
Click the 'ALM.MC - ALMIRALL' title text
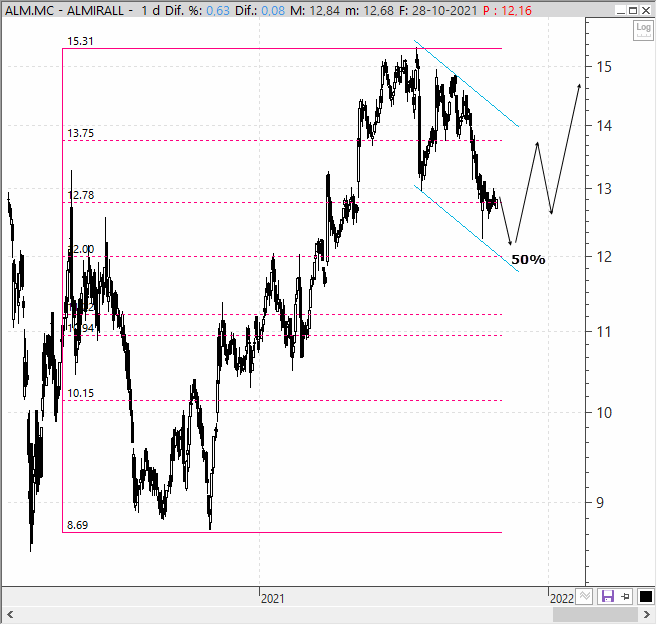click(65, 10)
